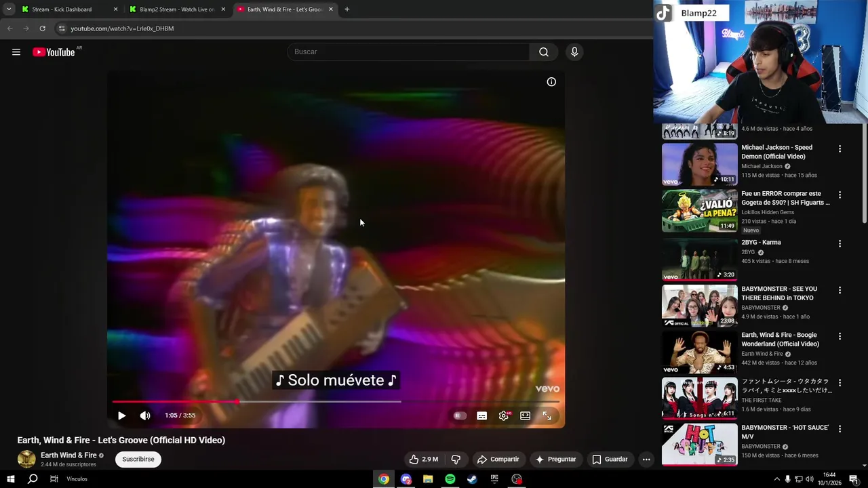The width and height of the screenshot is (868, 488).
Task: Close the Kick Dashboard tab
Action: (x=115, y=9)
